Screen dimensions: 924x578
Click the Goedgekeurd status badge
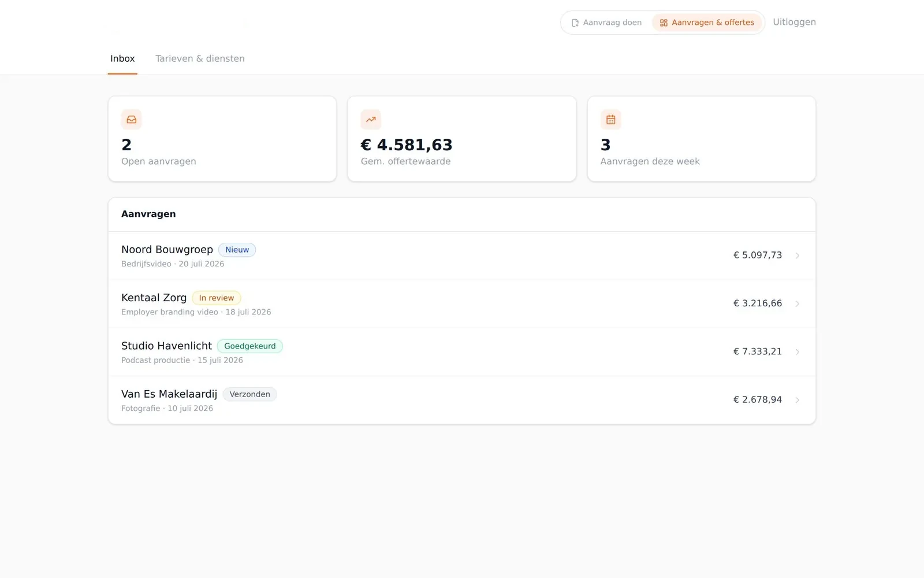[x=250, y=346]
